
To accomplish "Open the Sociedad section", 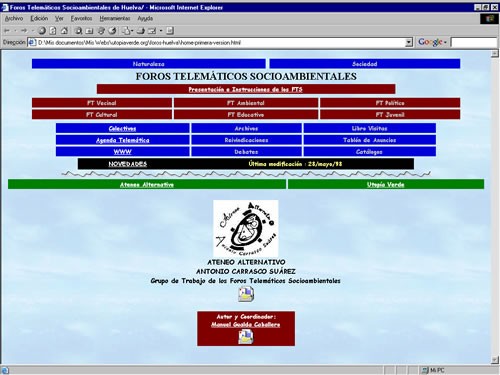I will click(365, 64).
